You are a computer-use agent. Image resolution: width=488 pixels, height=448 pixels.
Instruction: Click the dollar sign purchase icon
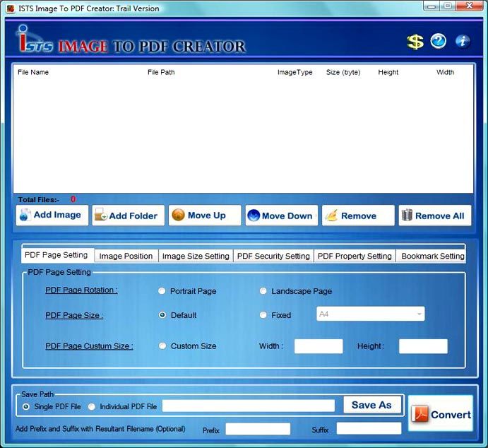[x=415, y=42]
